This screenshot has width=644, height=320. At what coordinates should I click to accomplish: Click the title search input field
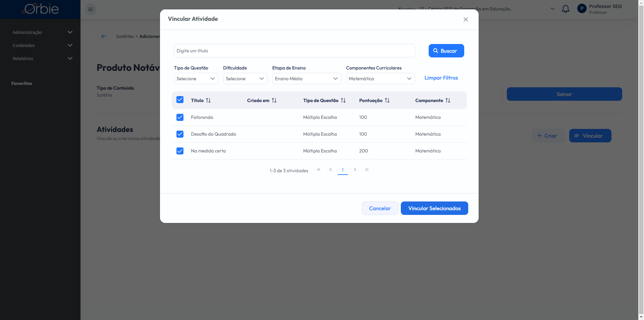294,51
